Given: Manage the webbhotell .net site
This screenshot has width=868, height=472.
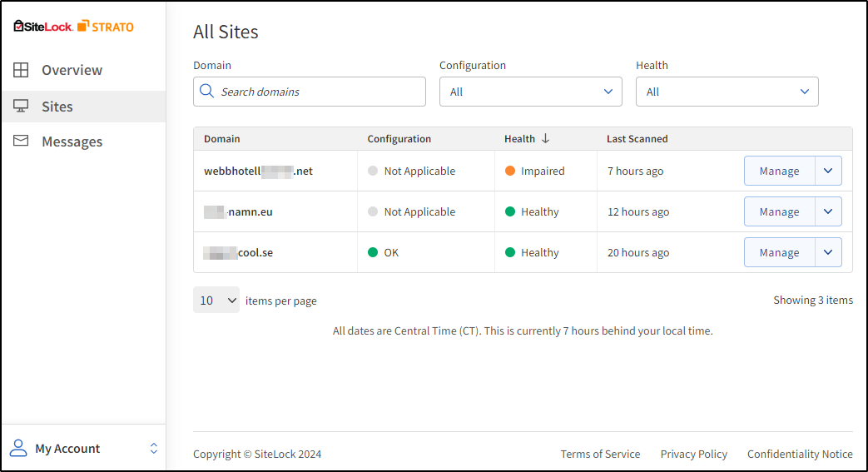Looking at the screenshot, I should point(780,171).
